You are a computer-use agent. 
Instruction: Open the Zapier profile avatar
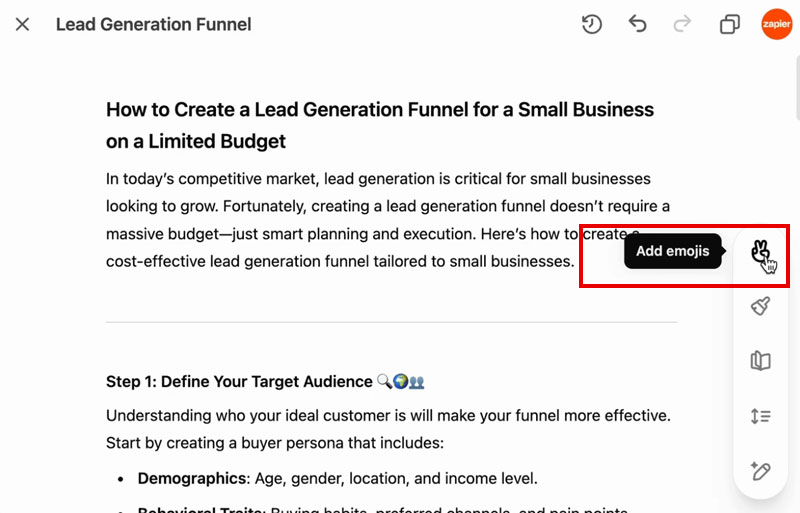(x=776, y=24)
